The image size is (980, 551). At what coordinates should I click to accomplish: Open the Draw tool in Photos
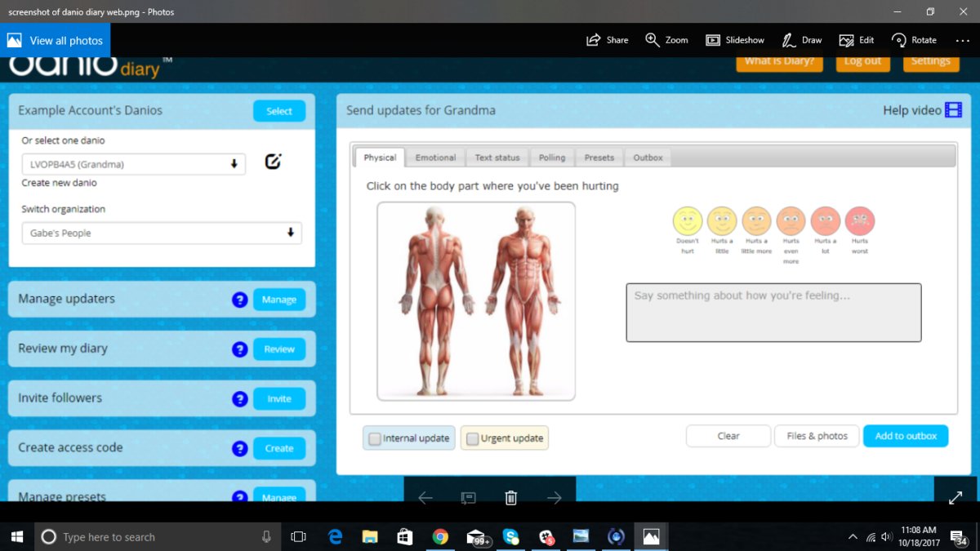pos(801,40)
